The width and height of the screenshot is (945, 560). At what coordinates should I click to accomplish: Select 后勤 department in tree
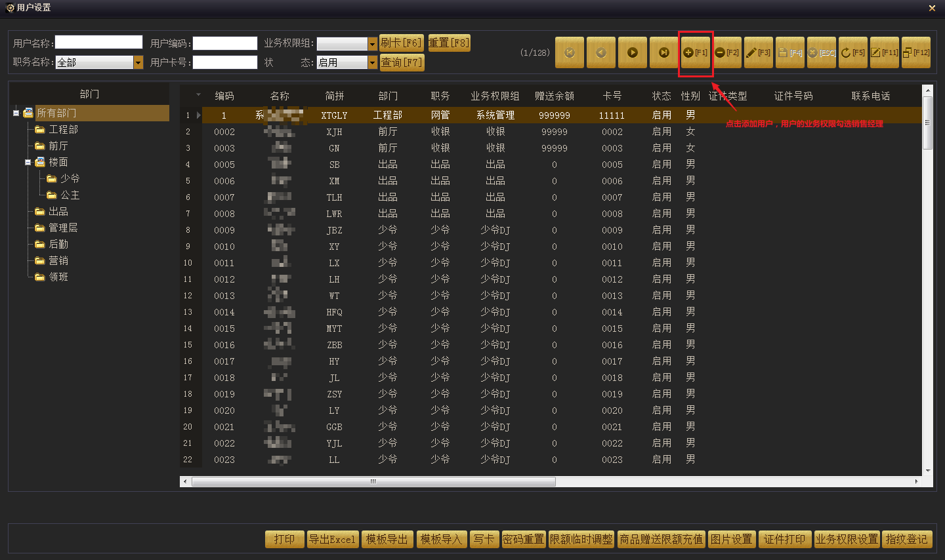(x=58, y=244)
